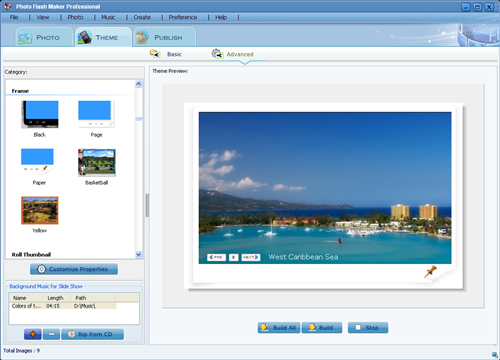Select the Colors of t... music row

point(63,306)
